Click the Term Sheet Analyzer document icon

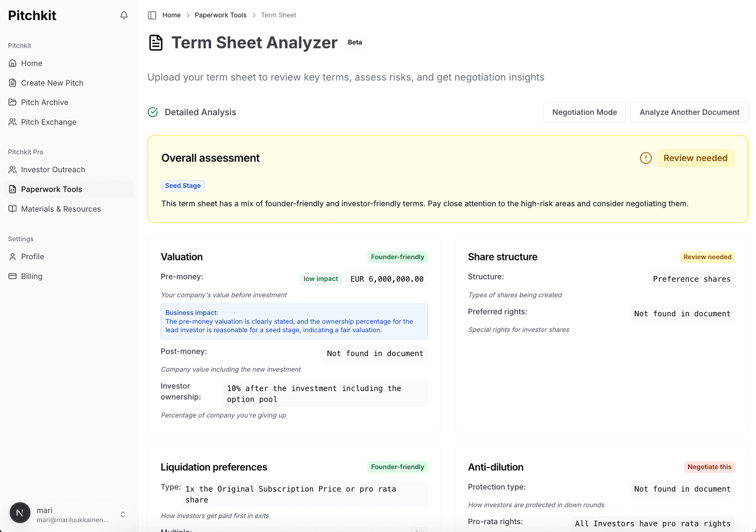(x=156, y=42)
